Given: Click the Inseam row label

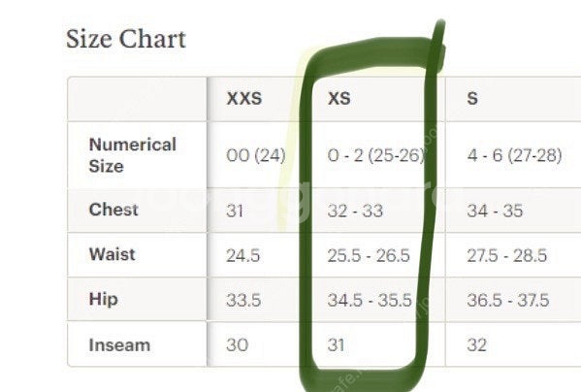Looking at the screenshot, I should 119,345.
